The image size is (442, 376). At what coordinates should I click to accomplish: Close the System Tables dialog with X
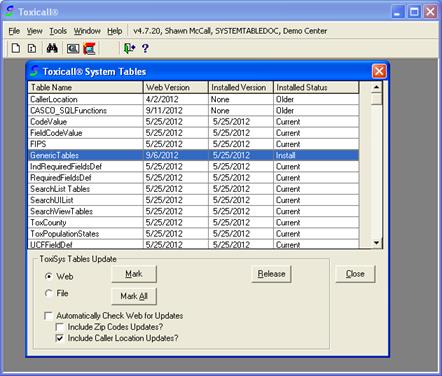pyautogui.click(x=379, y=71)
